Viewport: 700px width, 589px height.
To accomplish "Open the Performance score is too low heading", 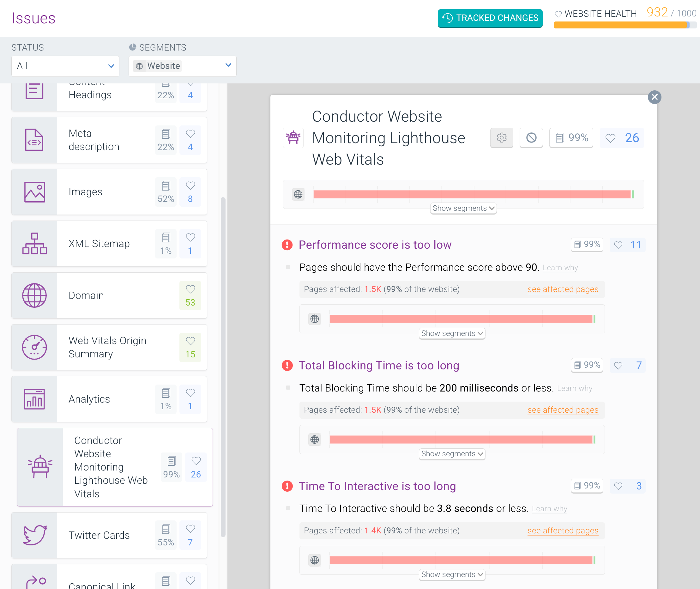I will (375, 245).
